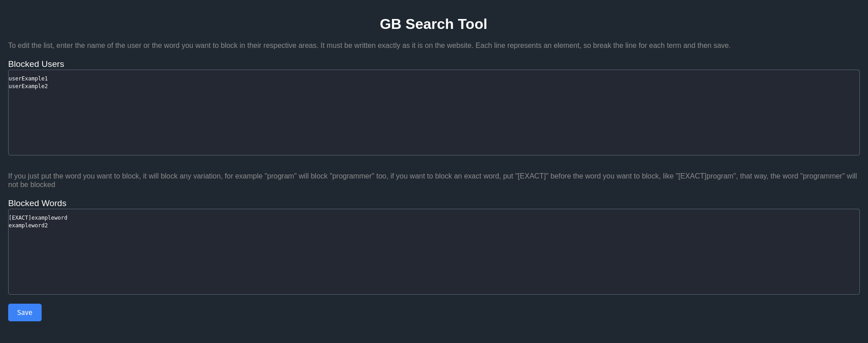The image size is (868, 343).
Task: Select the Blocked Users heading
Action: pos(36,64)
